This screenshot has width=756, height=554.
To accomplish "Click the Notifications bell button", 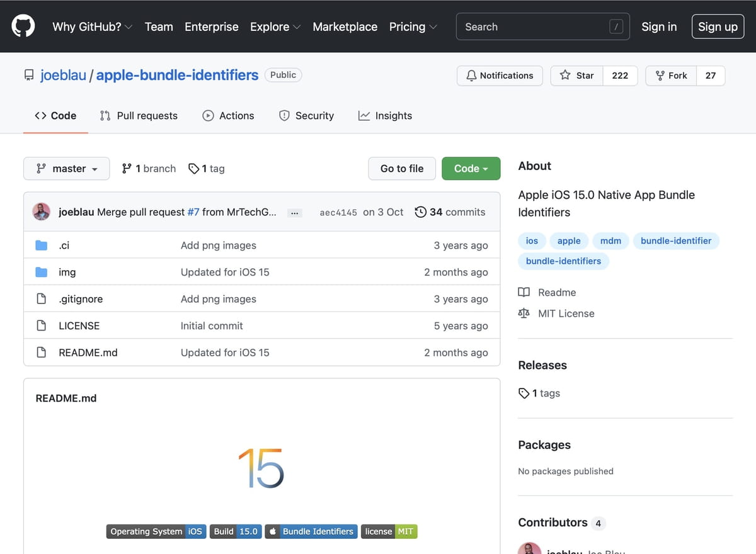I will tap(500, 76).
